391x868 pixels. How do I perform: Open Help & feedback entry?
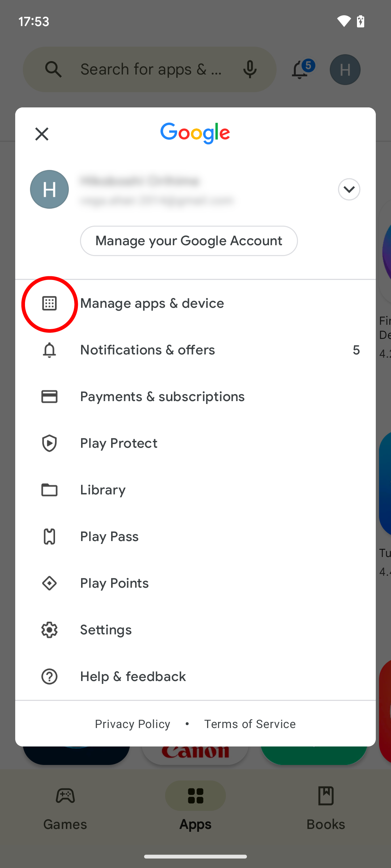point(195,677)
